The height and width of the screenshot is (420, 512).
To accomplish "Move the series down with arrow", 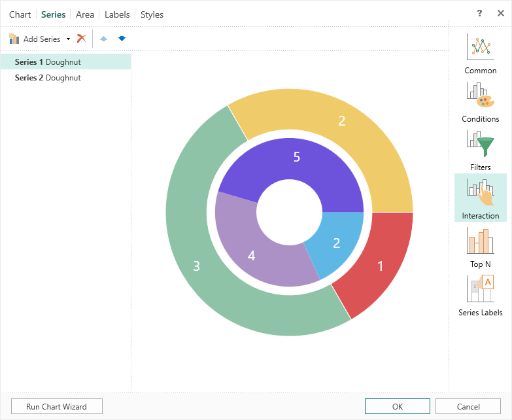I will pos(122,39).
